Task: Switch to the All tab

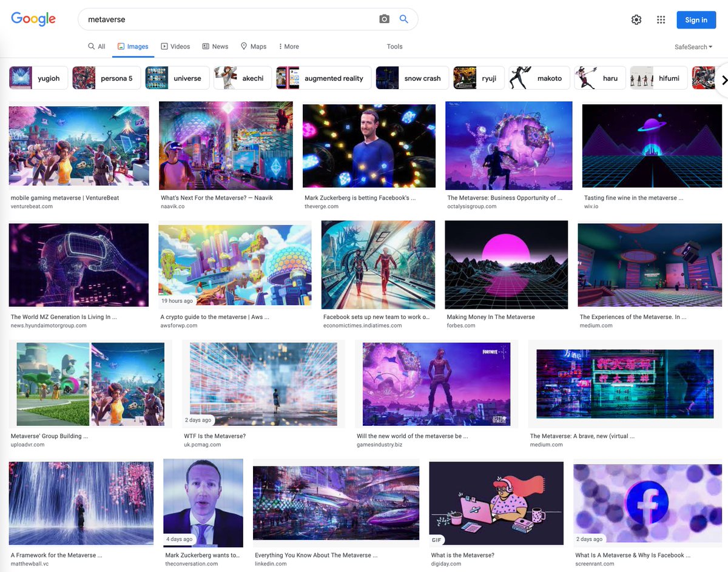Action: [96, 47]
